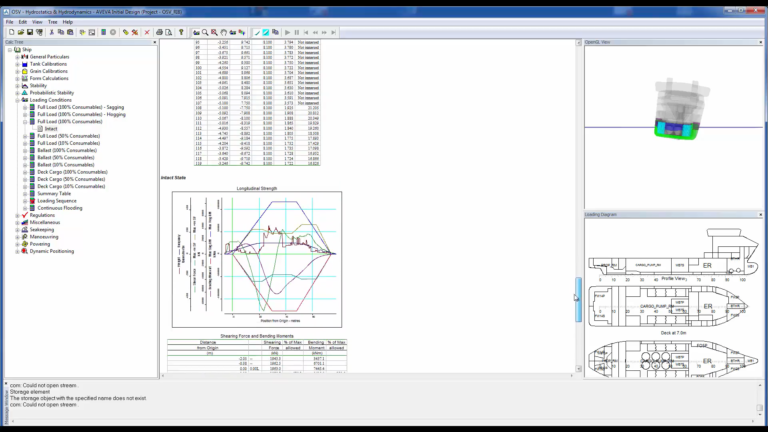Click the report vertical scrollbar thumb
The height and width of the screenshot is (432, 768).
pyautogui.click(x=578, y=299)
